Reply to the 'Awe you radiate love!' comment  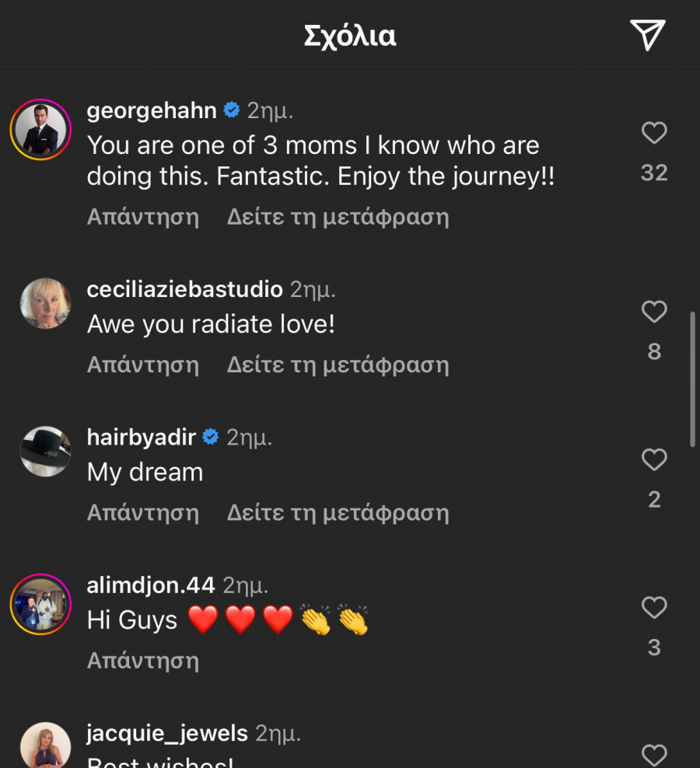(x=143, y=365)
